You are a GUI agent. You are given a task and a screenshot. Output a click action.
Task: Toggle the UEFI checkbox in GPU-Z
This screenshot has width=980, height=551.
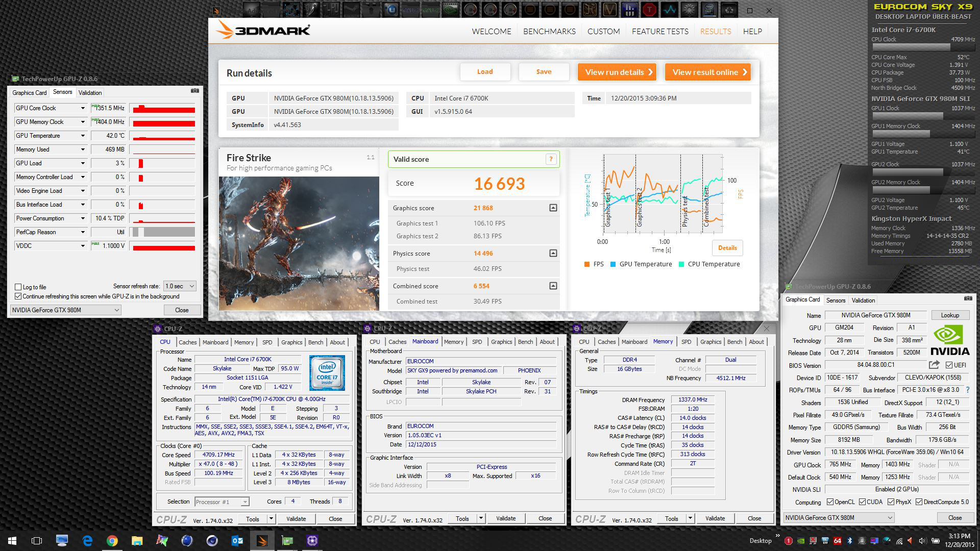tap(949, 365)
